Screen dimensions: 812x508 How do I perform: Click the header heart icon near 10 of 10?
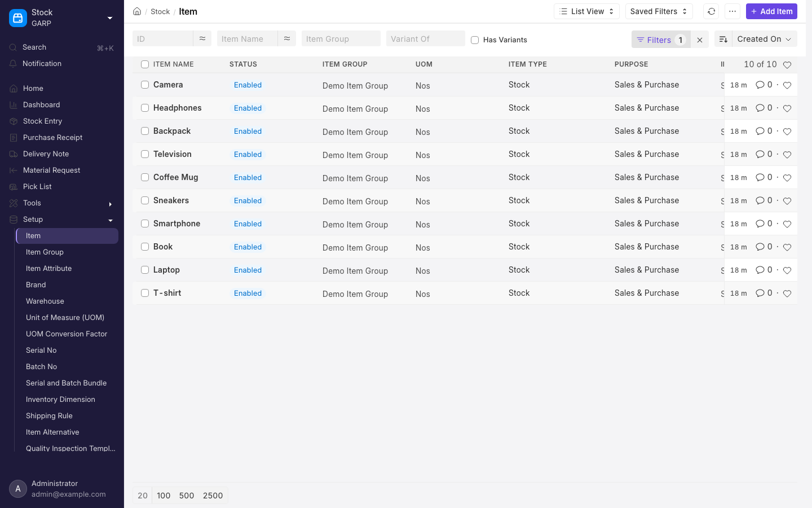[787, 65]
